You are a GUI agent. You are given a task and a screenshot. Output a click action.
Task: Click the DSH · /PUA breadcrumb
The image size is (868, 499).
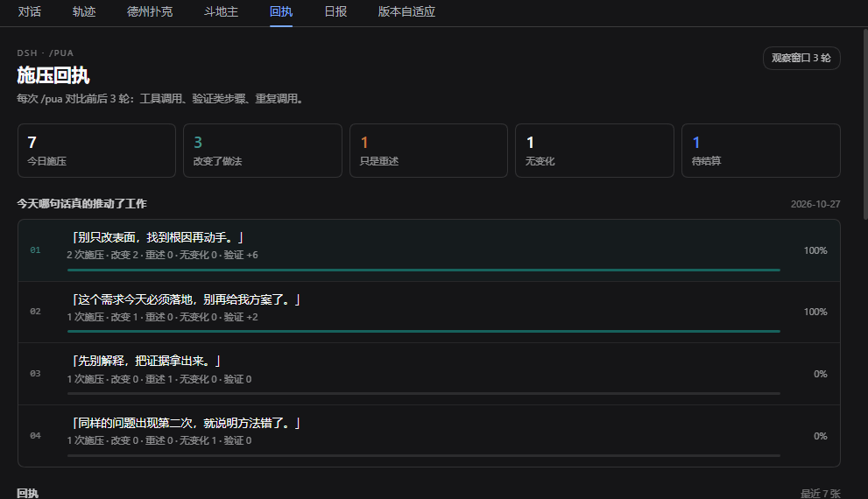(x=45, y=53)
